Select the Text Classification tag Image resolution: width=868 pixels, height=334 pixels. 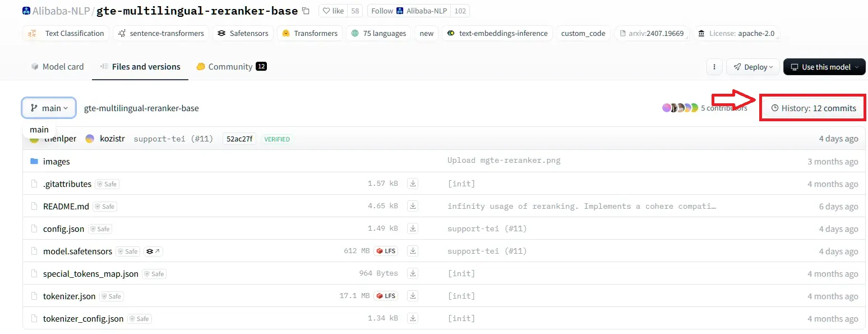pos(66,33)
